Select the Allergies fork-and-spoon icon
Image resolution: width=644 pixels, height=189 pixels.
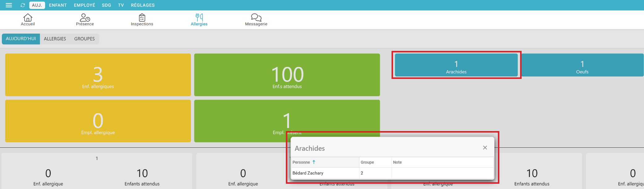[x=199, y=18]
